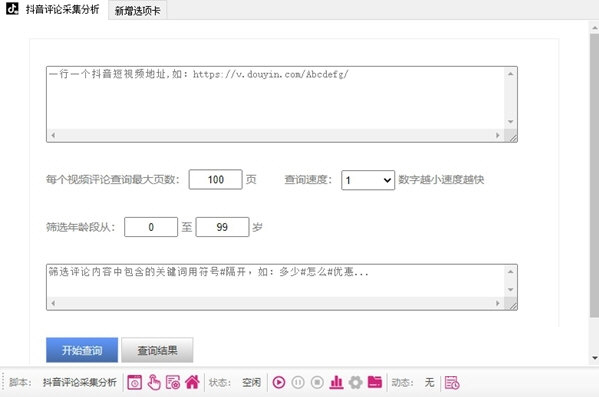Click the 无 dynamic status value
This screenshot has height=397, width=599.
click(429, 382)
